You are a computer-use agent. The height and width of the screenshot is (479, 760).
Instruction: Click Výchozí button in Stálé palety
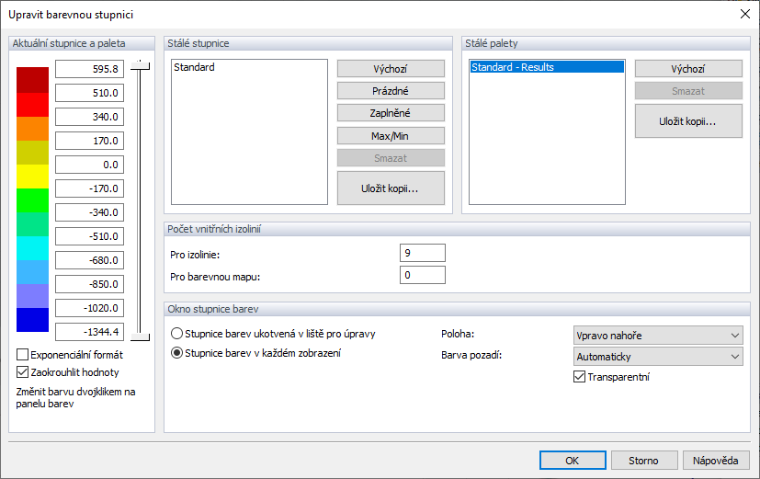pyautogui.click(x=688, y=69)
